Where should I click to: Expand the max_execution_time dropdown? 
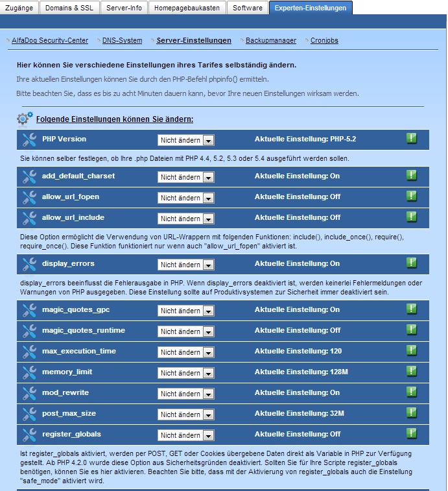pos(185,352)
